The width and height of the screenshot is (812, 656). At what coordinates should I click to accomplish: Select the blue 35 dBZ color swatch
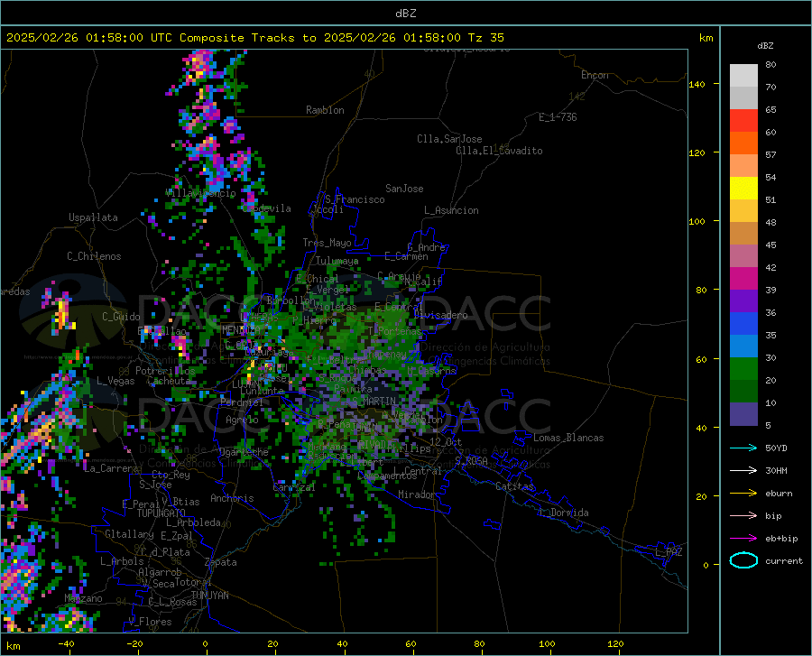click(x=743, y=324)
